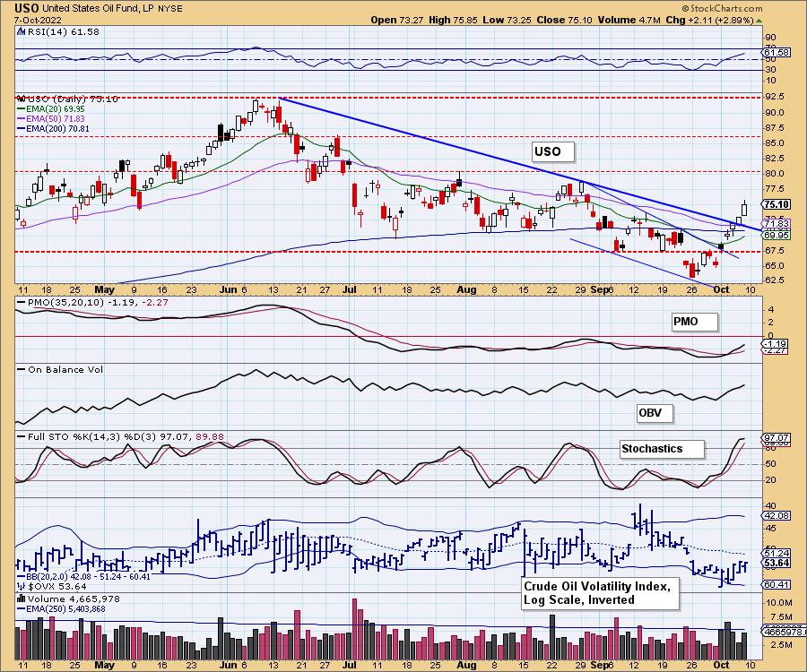Click the -2.27 PMO signal tag on right axis
This screenshot has width=807, height=672.
[x=774, y=350]
